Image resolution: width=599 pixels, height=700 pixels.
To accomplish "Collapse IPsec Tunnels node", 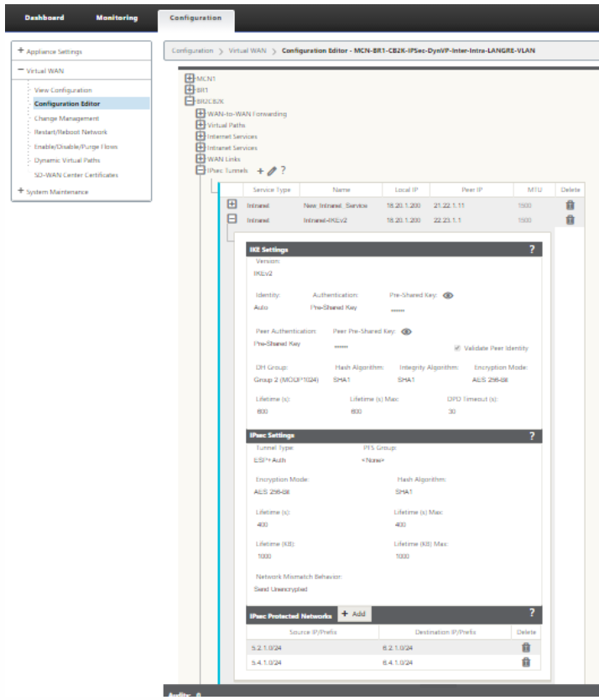I will coord(201,170).
